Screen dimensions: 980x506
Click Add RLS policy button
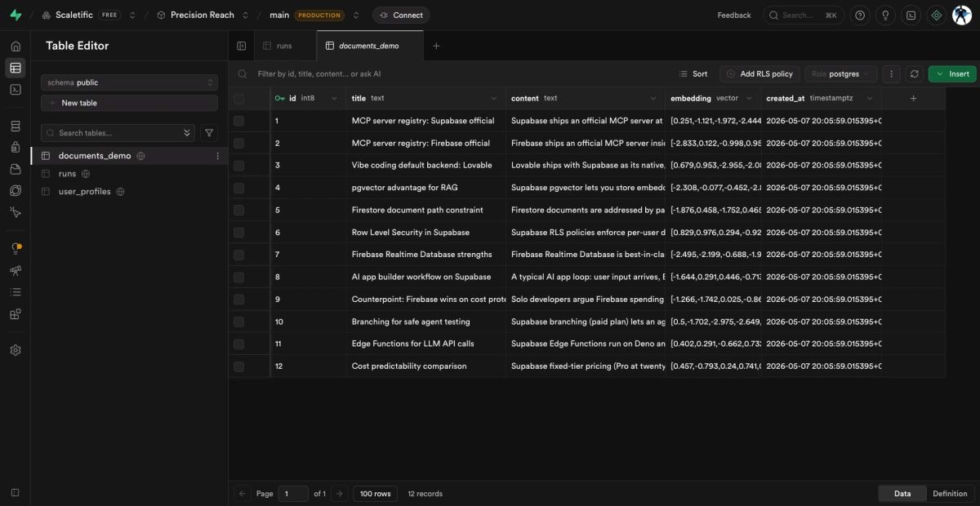pos(759,73)
